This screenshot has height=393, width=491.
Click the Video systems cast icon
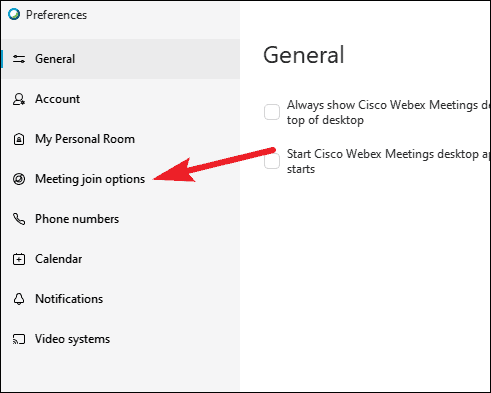[x=19, y=339]
